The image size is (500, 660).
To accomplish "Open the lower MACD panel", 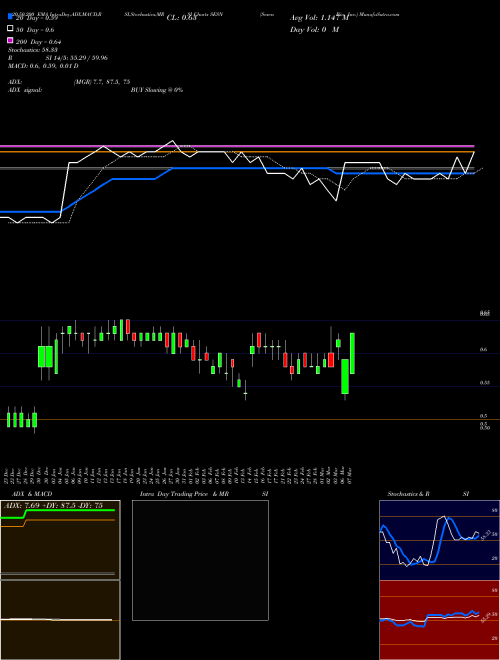I will tap(60, 620).
